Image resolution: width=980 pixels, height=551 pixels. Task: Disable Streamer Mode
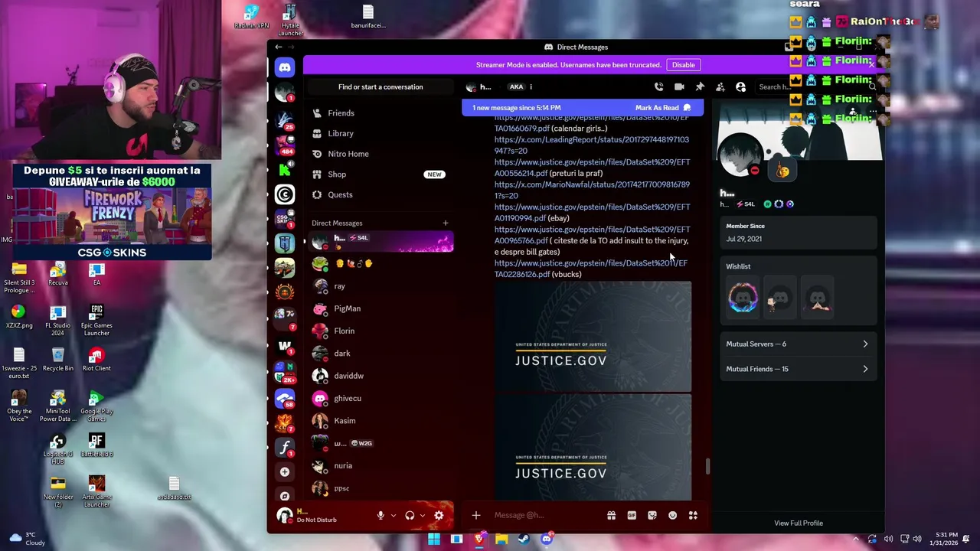683,65
